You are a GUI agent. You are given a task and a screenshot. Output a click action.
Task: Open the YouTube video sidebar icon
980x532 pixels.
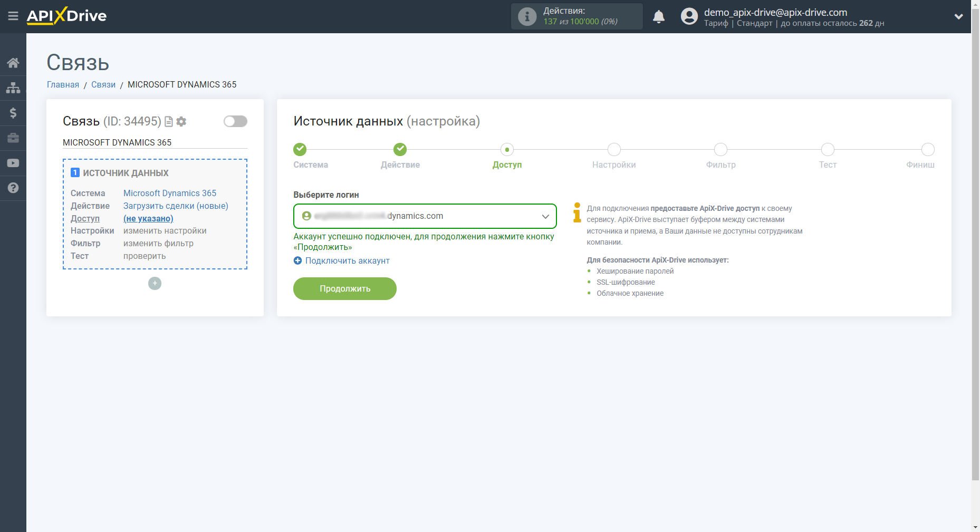tap(13, 163)
